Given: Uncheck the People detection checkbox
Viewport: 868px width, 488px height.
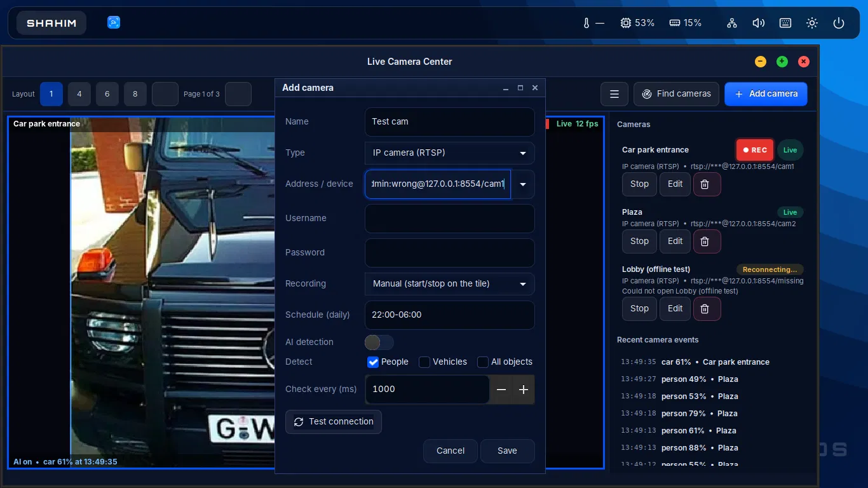Looking at the screenshot, I should click(373, 362).
